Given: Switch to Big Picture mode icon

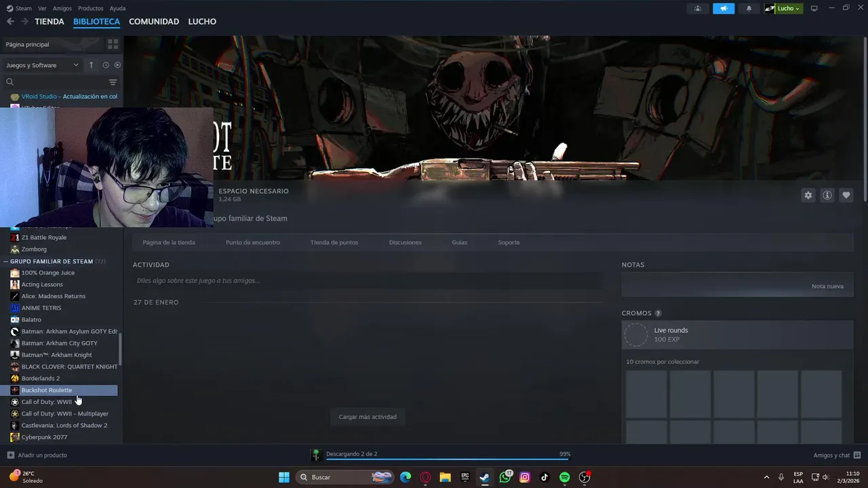Looking at the screenshot, I should (814, 8).
